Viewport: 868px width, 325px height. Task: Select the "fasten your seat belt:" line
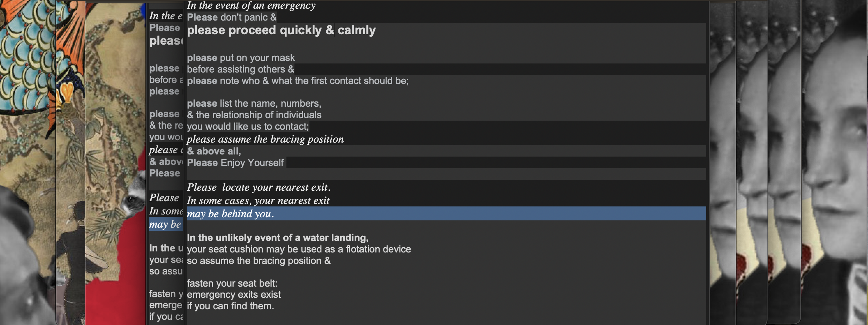point(232,283)
